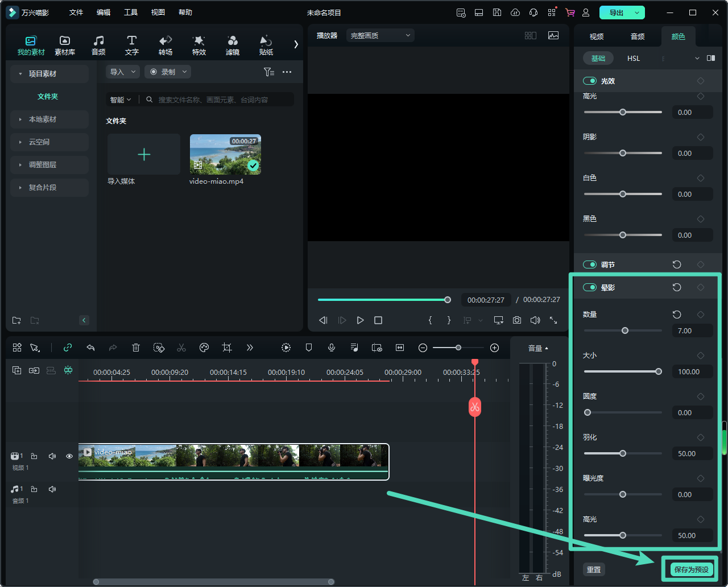Hide video track 1 with eye icon

click(69, 456)
